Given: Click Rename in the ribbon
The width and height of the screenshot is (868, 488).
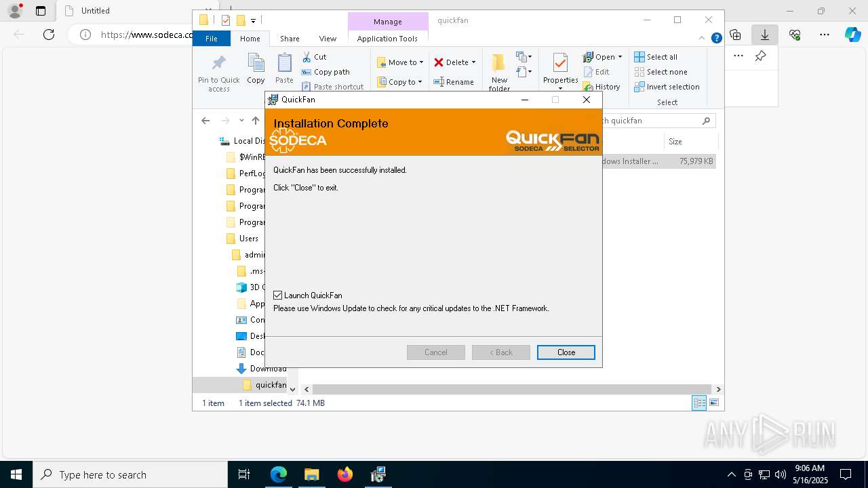Looking at the screenshot, I should tap(454, 82).
